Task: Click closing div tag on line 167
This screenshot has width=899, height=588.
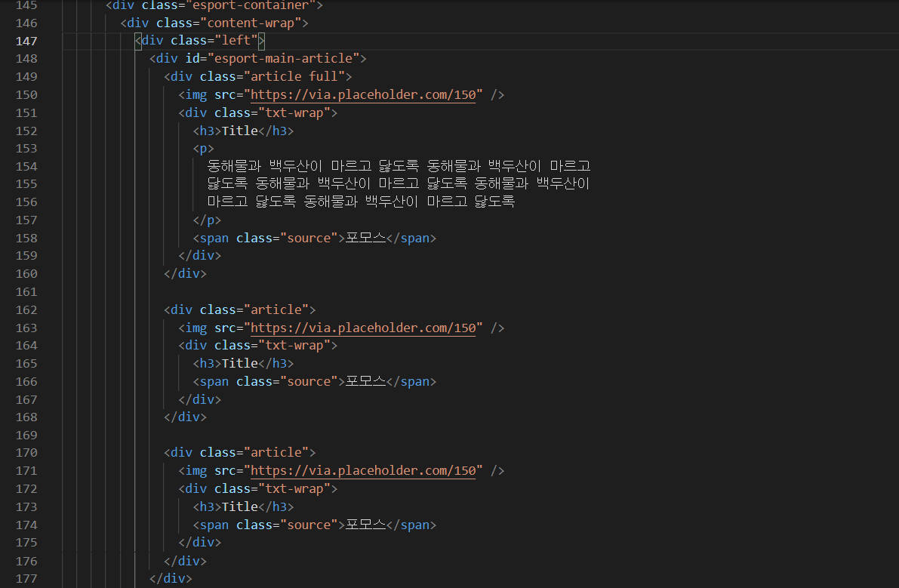Action: coord(199,399)
